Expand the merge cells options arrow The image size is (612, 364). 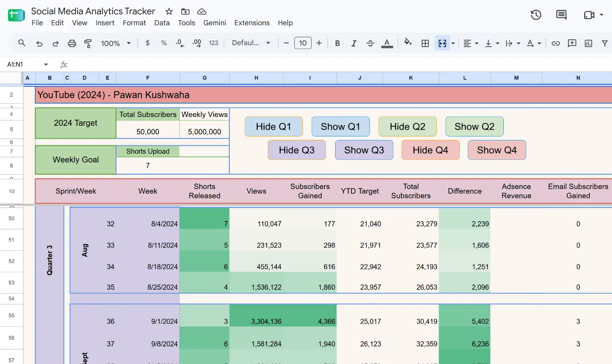453,43
